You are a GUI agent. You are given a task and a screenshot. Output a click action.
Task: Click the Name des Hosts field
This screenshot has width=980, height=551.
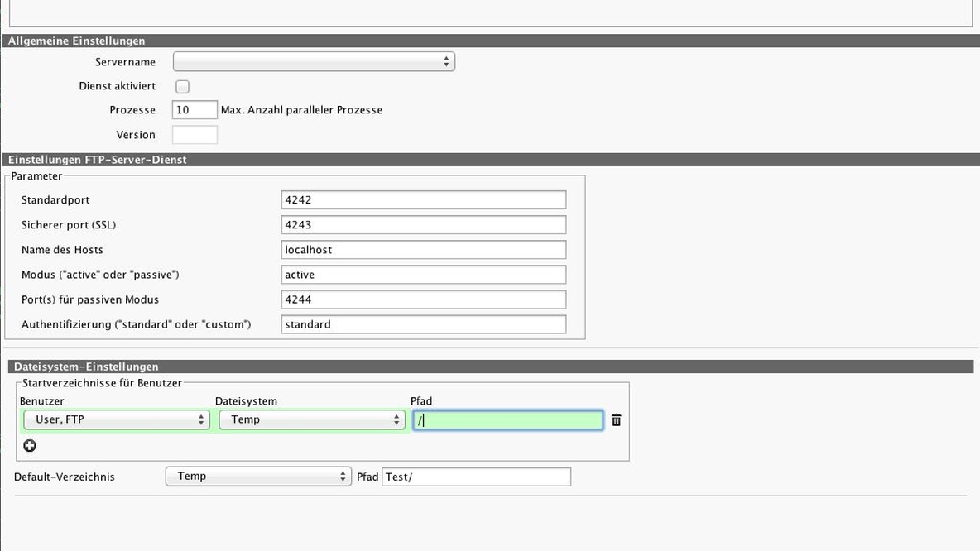[x=424, y=250]
